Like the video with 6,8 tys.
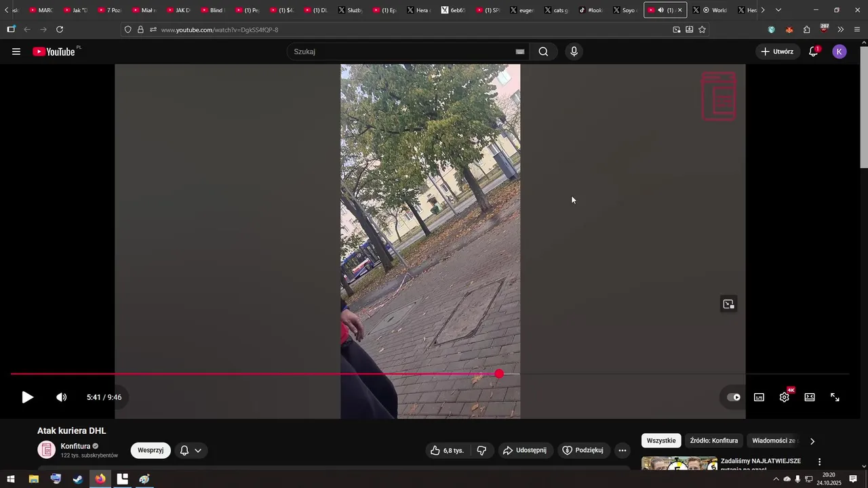Screen dimensions: 868x488 447,450
